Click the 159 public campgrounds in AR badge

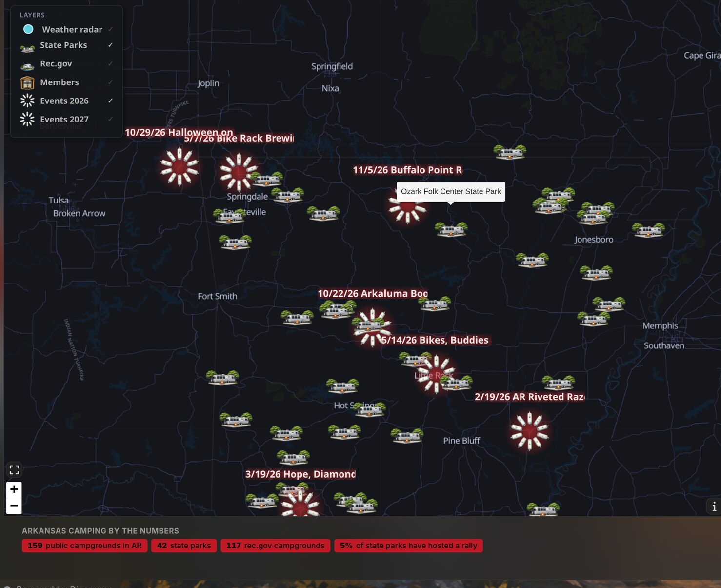(x=84, y=546)
